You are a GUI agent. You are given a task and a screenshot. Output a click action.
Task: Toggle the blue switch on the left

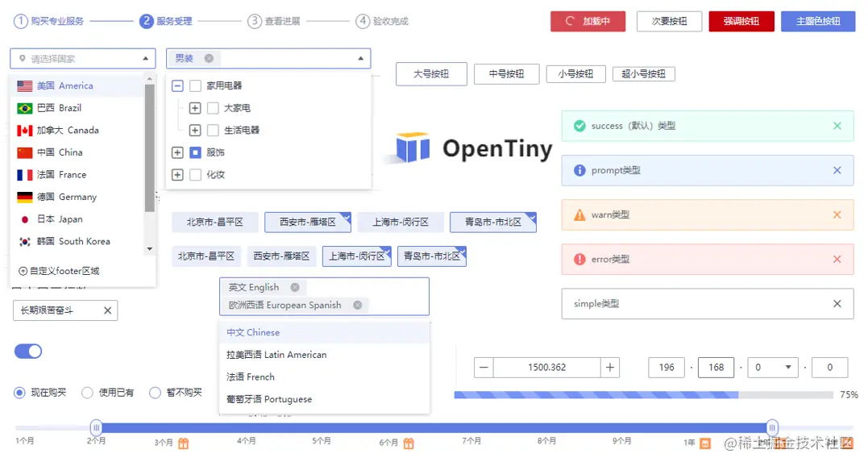(x=28, y=352)
